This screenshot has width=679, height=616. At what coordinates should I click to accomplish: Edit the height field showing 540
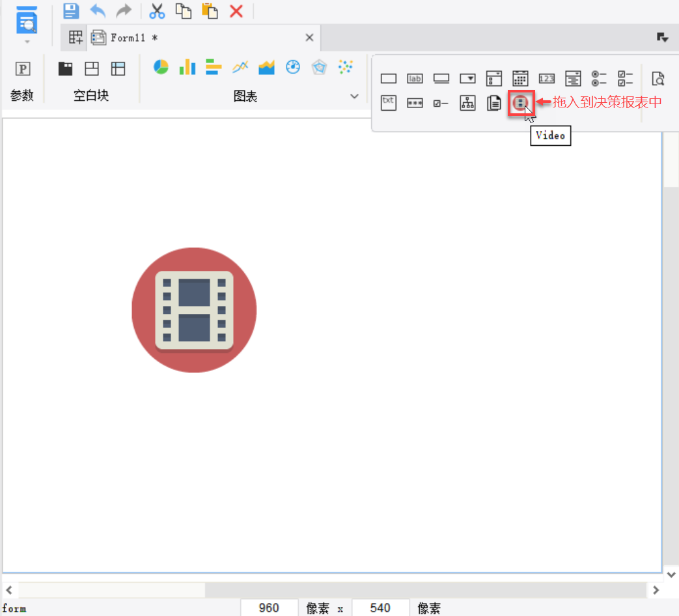point(380,608)
